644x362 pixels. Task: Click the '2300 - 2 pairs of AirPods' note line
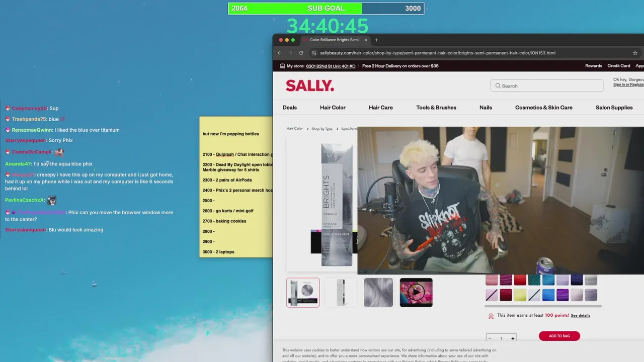click(227, 180)
